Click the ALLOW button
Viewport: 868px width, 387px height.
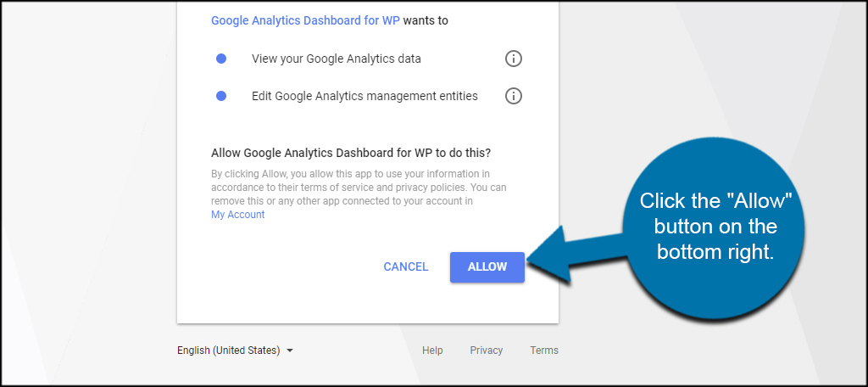(487, 267)
